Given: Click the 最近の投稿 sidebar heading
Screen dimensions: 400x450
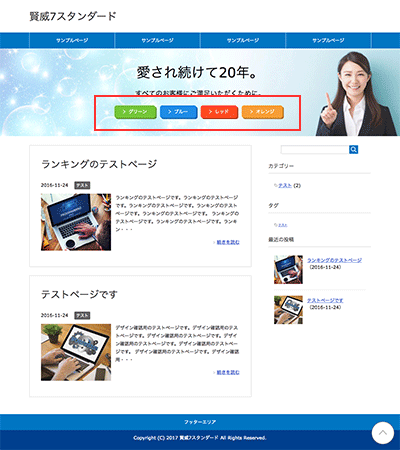Looking at the screenshot, I should (x=281, y=239).
